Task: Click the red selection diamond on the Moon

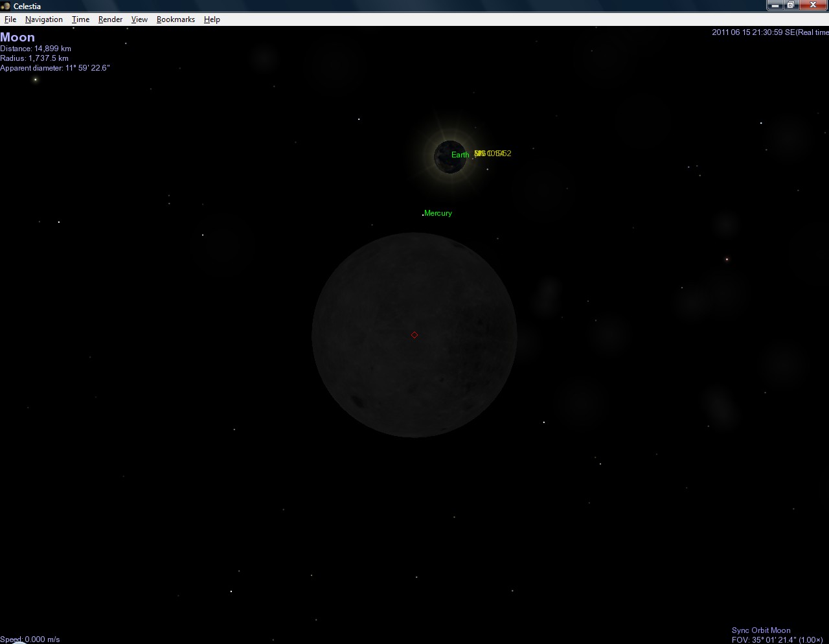Action: [x=414, y=335]
